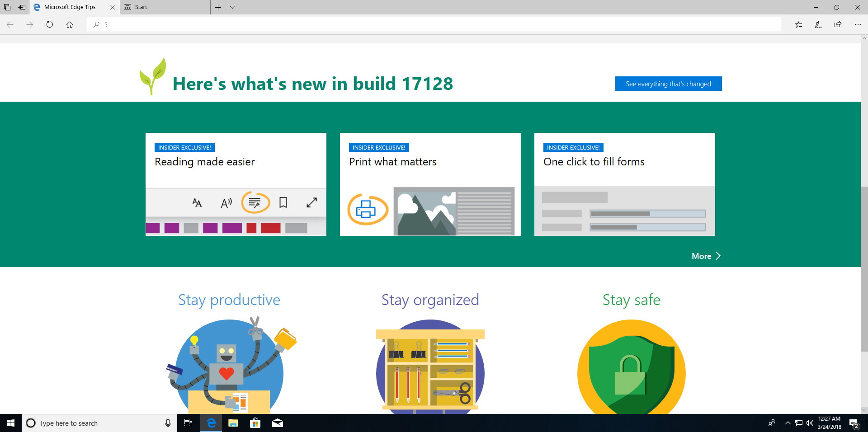
Task: Open the People icon in taskbar
Action: [x=772, y=423]
